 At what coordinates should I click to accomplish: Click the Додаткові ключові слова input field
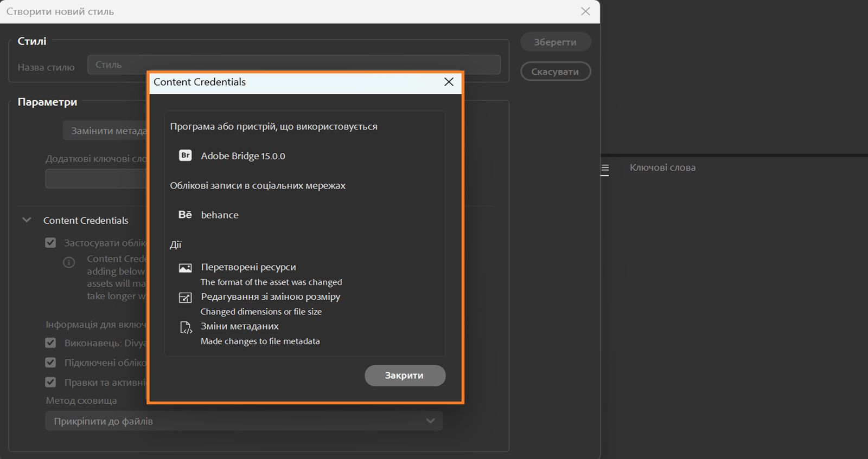96,179
